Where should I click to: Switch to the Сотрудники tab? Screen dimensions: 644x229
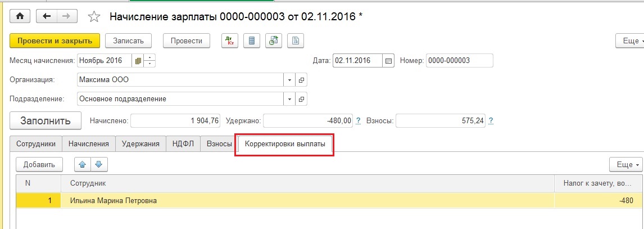pyautogui.click(x=36, y=144)
